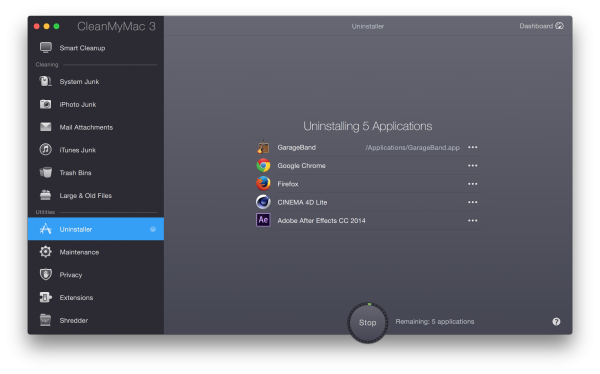Select the System Junk vacuum icon

tap(46, 81)
